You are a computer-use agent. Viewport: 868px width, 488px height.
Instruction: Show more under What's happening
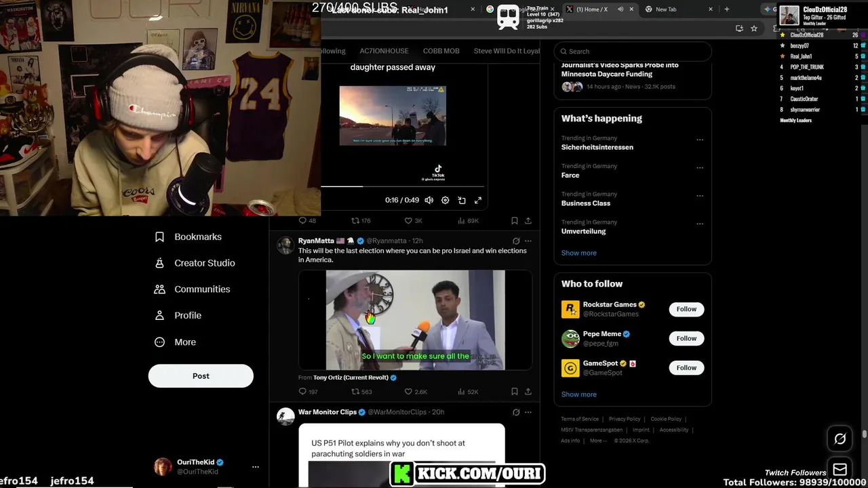coord(578,253)
